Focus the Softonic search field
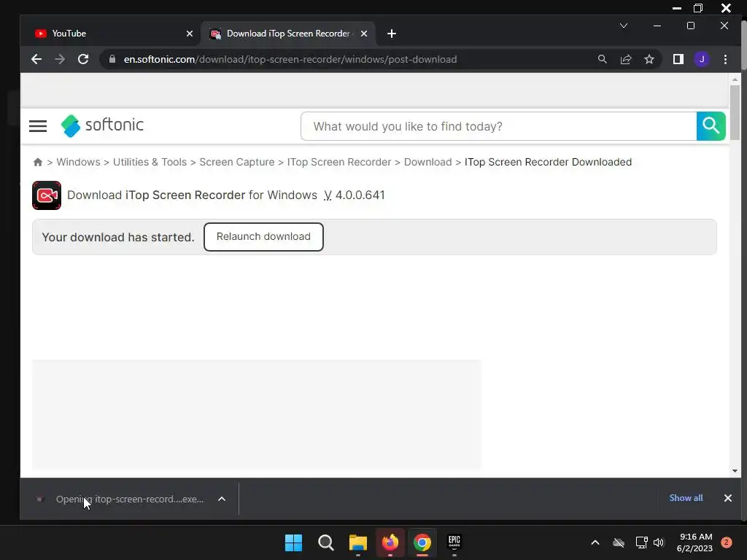 pos(499,126)
